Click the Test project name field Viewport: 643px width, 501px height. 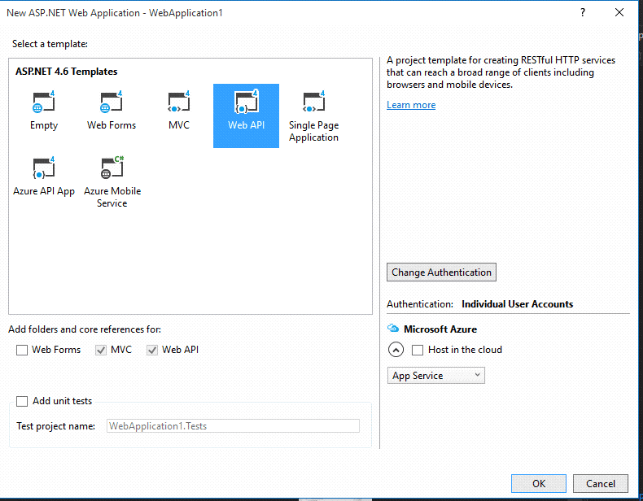232,426
